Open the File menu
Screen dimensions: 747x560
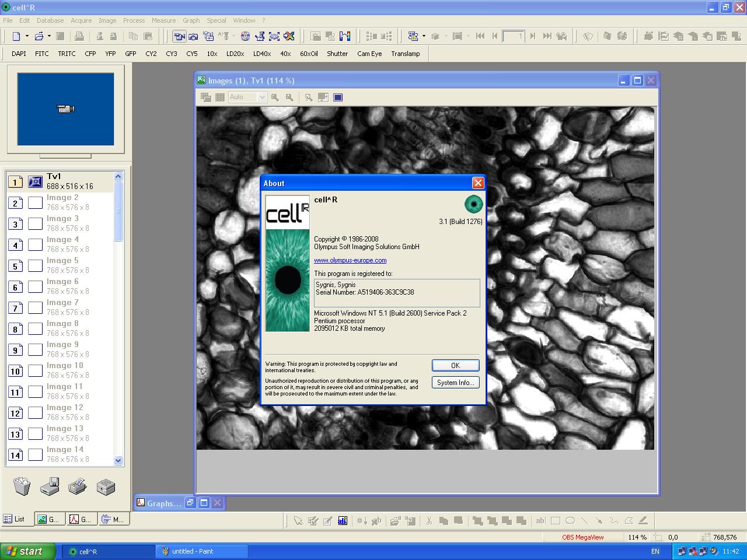[8, 20]
